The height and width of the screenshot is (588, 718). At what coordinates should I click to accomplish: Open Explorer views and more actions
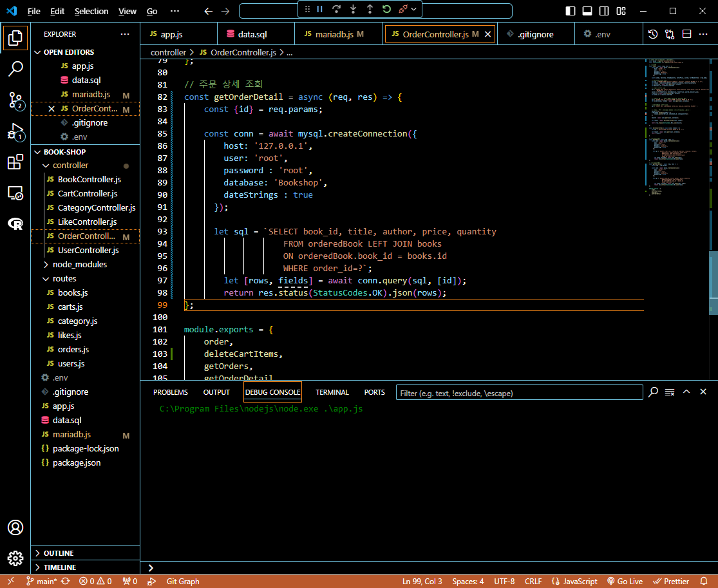point(124,34)
